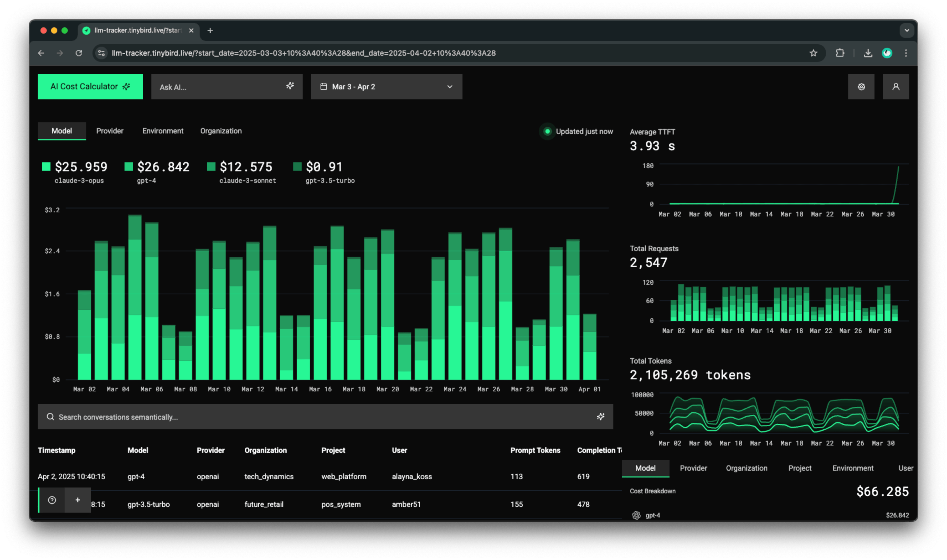Open settings via the gear icon
The image size is (947, 560).
862,86
